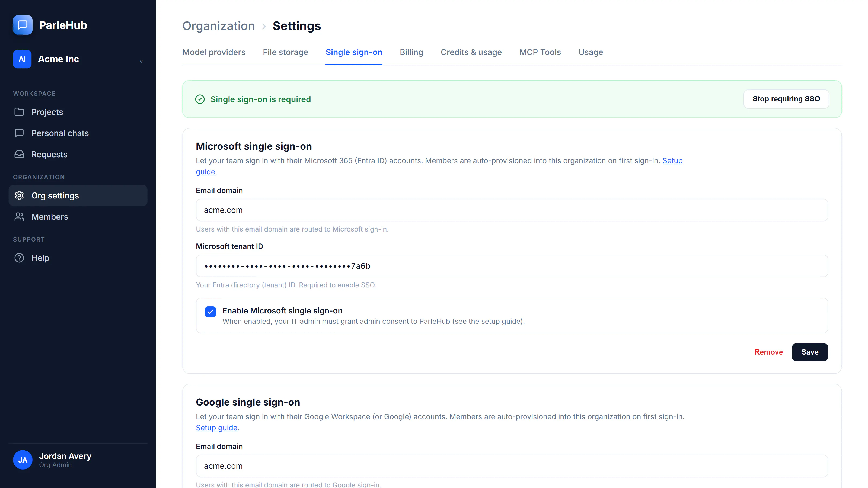Click the ParleHub brand name
Viewport: 868px width, 488px height.
[63, 25]
